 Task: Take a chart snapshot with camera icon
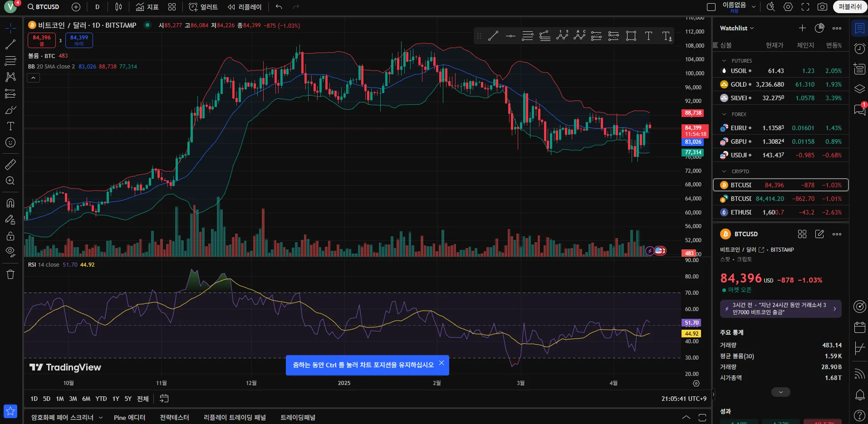[822, 7]
